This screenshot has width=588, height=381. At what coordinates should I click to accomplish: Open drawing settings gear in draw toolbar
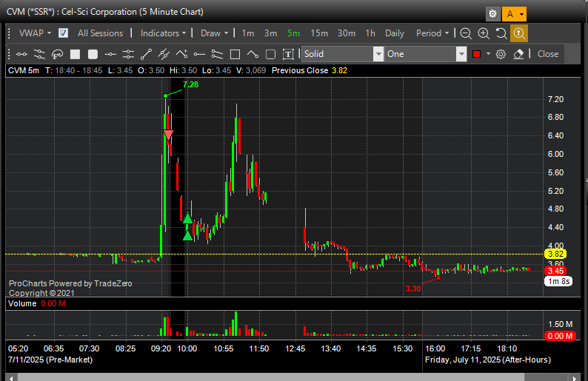pyautogui.click(x=501, y=54)
